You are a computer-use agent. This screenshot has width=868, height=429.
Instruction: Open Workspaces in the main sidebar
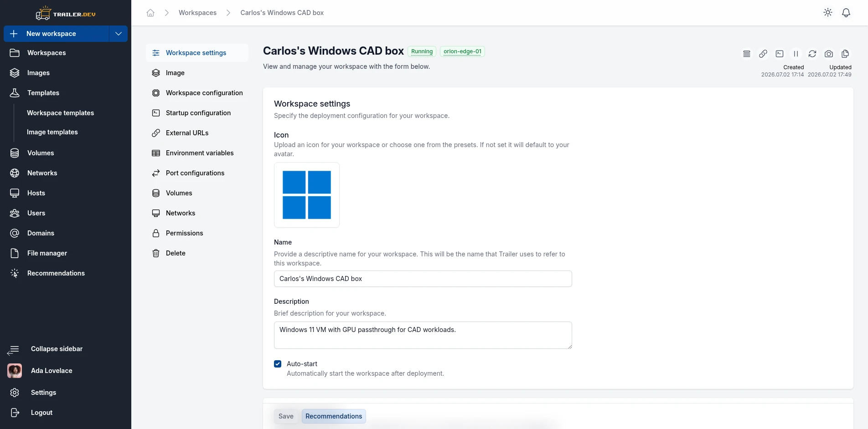(66, 53)
